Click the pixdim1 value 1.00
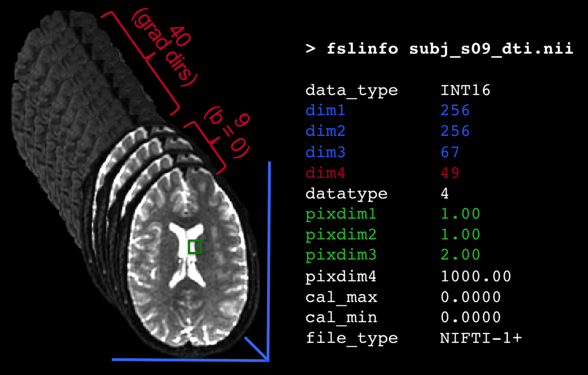Image resolution: width=588 pixels, height=375 pixels. click(460, 214)
